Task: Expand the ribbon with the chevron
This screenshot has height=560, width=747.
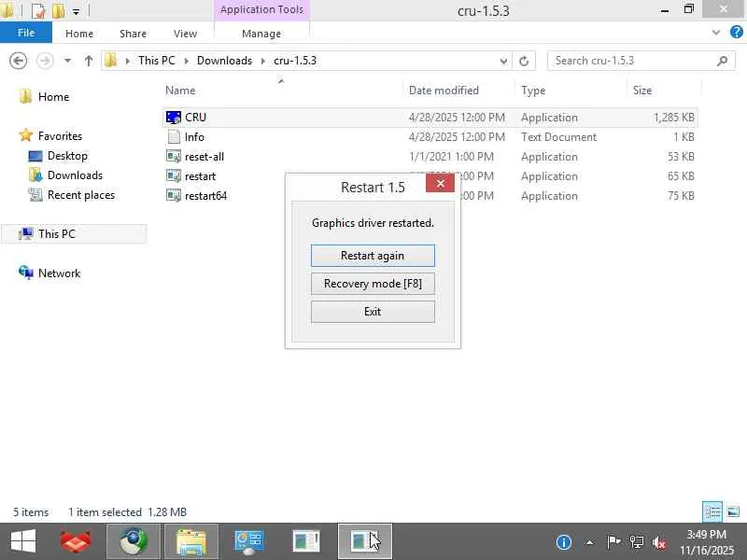Action: pyautogui.click(x=715, y=33)
